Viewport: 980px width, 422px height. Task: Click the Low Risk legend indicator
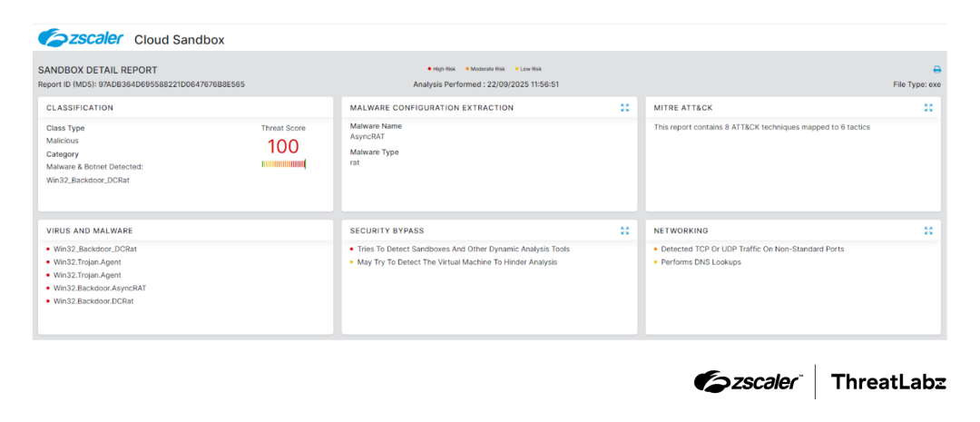coord(528,69)
